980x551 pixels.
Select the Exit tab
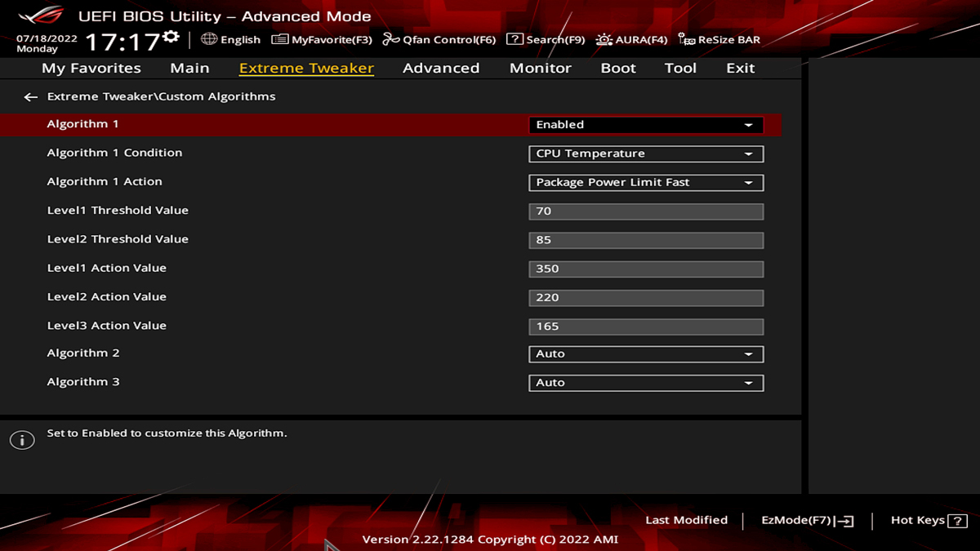coord(741,68)
